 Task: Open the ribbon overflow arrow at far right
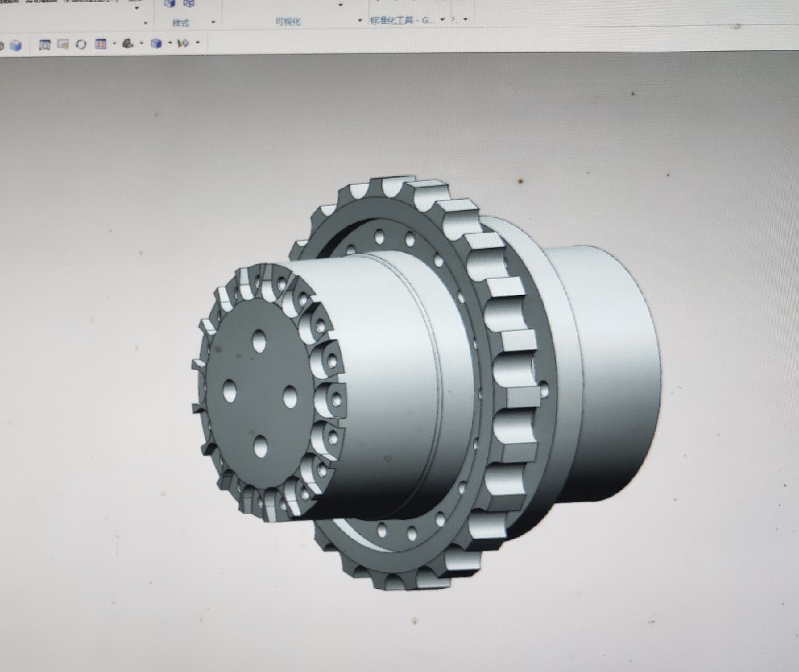click(x=465, y=20)
